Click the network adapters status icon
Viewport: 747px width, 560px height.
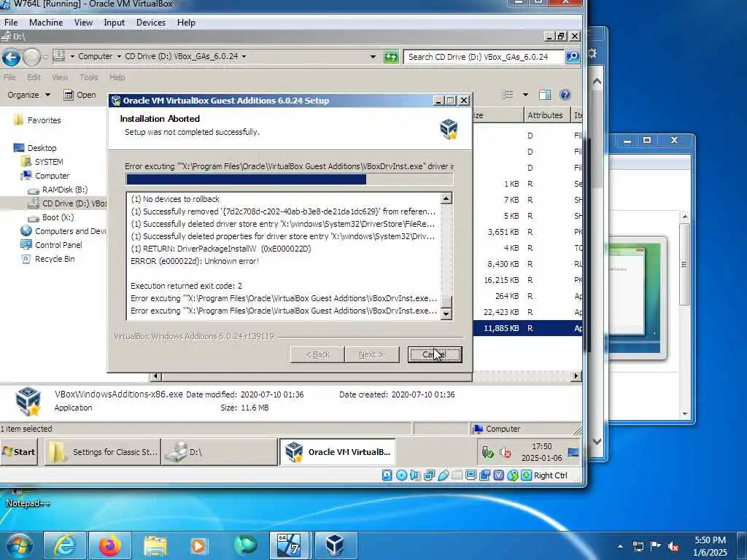coord(429,475)
